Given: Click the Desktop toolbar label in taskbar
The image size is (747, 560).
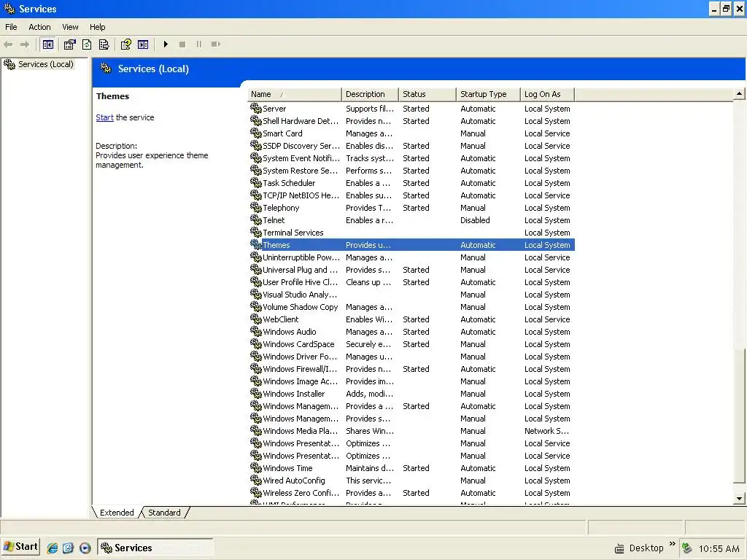Looking at the screenshot, I should (646, 548).
